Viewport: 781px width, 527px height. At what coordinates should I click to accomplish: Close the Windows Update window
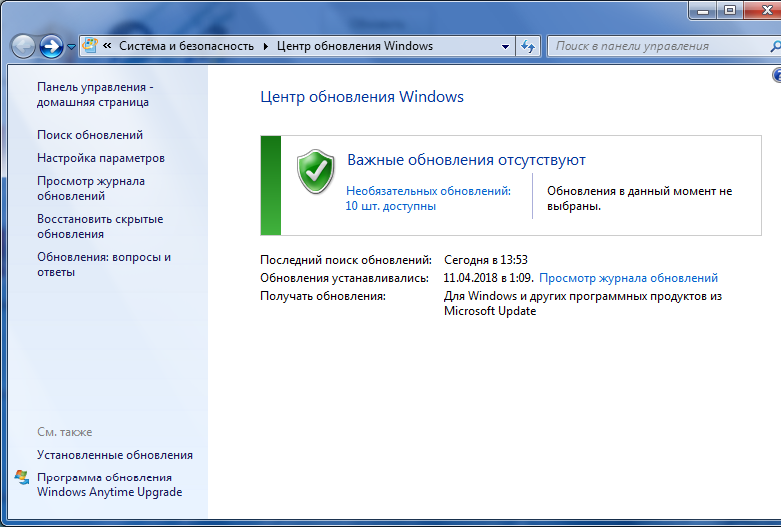764,10
